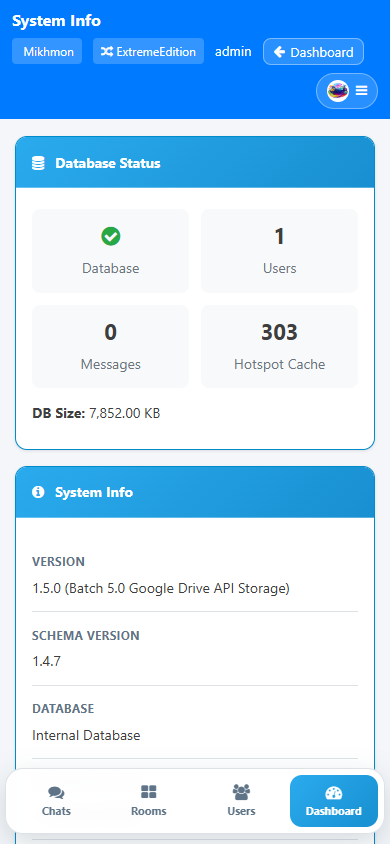Viewport: 390px width, 844px height.
Task: Select the Dashboard tab in bottom navigation
Action: click(334, 801)
